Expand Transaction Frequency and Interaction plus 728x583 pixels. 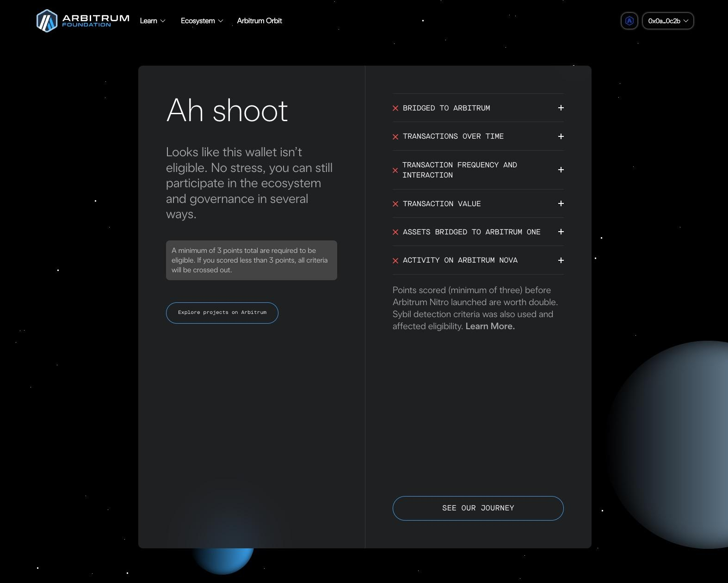[x=561, y=170]
